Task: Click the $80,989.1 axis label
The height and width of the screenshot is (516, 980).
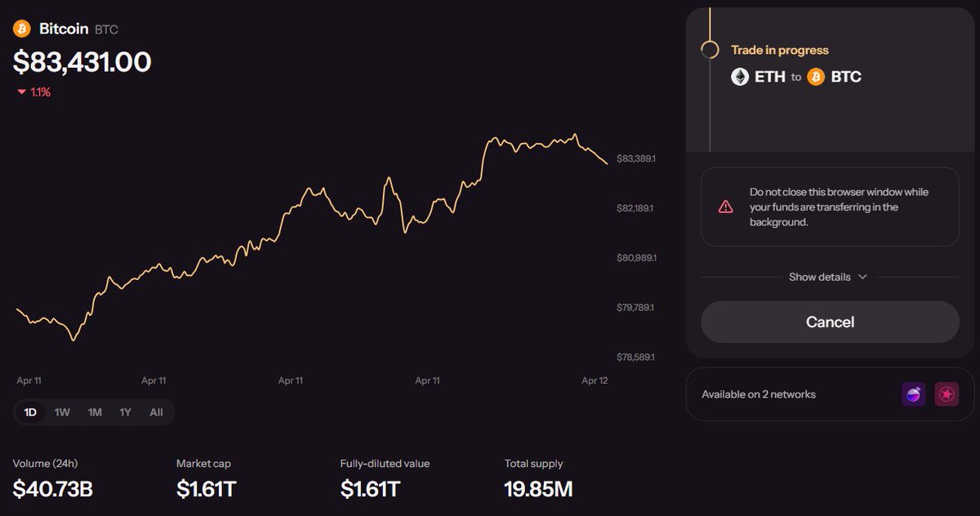Action: 636,258
